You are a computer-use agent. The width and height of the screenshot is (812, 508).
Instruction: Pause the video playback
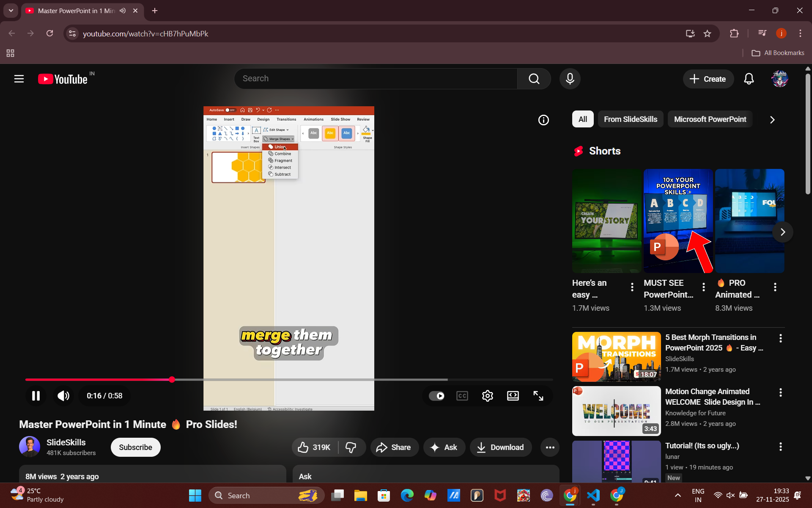[x=36, y=396]
